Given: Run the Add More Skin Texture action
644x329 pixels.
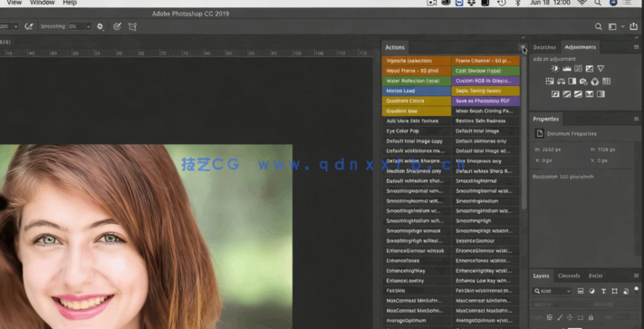Looking at the screenshot, I should click(x=417, y=121).
